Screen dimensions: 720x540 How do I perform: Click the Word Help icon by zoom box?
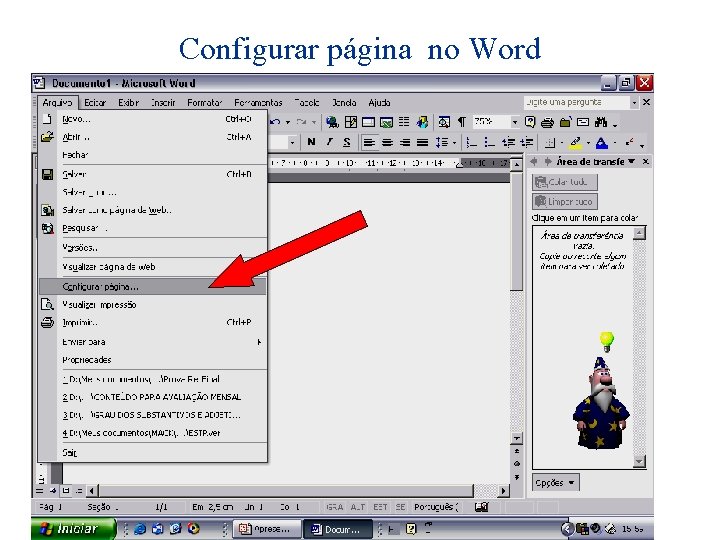point(529,122)
